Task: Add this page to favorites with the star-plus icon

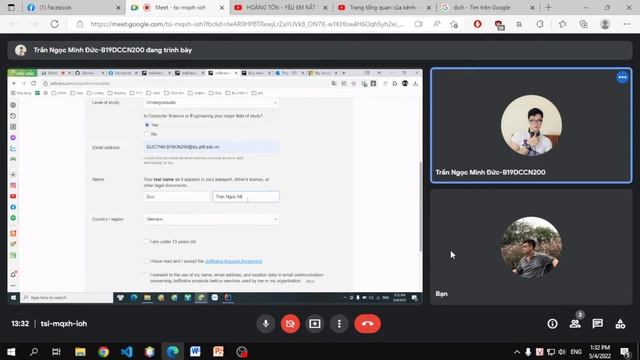Action: pyautogui.click(x=454, y=24)
